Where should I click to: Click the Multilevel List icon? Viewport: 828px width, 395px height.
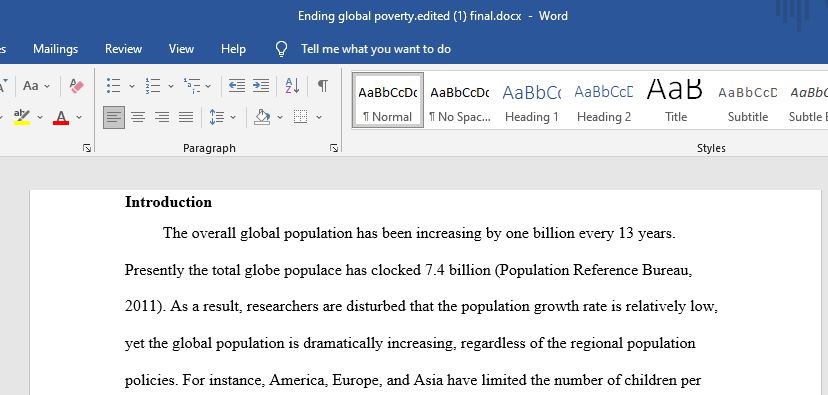192,86
